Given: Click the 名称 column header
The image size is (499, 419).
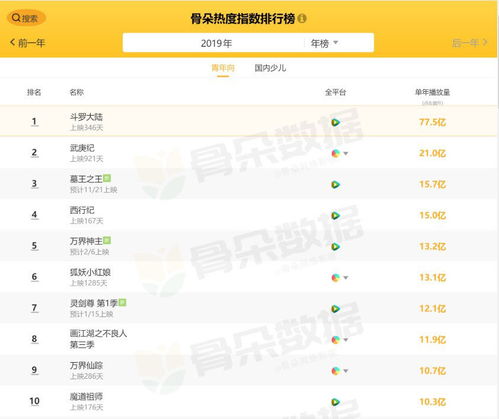Looking at the screenshot, I should (77, 92).
